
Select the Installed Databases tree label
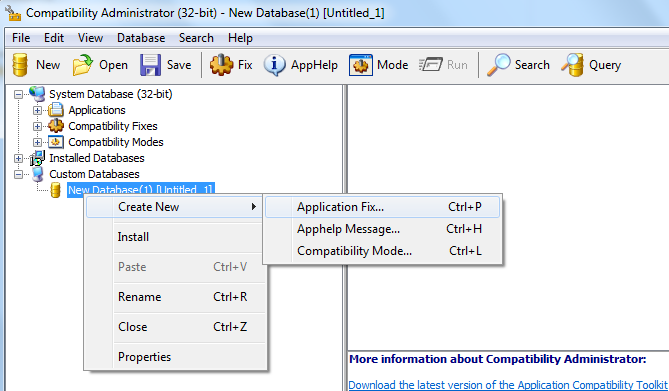coord(96,158)
